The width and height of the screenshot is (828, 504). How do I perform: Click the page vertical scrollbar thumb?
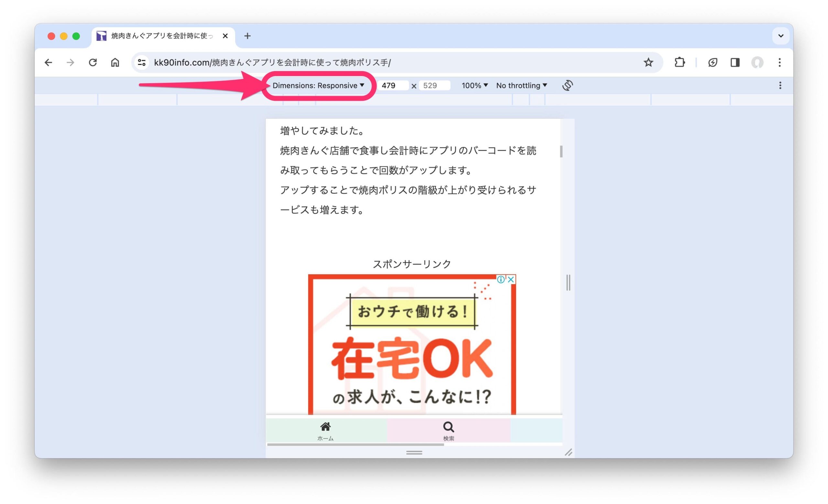coord(561,151)
